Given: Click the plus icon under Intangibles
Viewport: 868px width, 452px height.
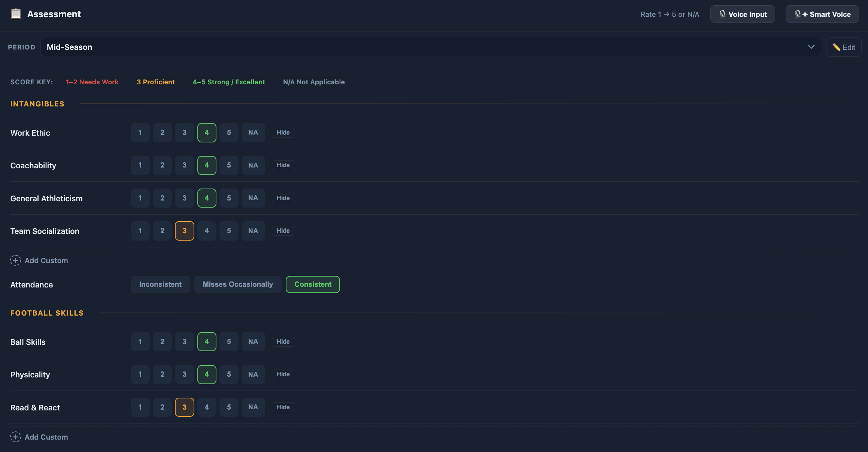Looking at the screenshot, I should click(x=15, y=260).
